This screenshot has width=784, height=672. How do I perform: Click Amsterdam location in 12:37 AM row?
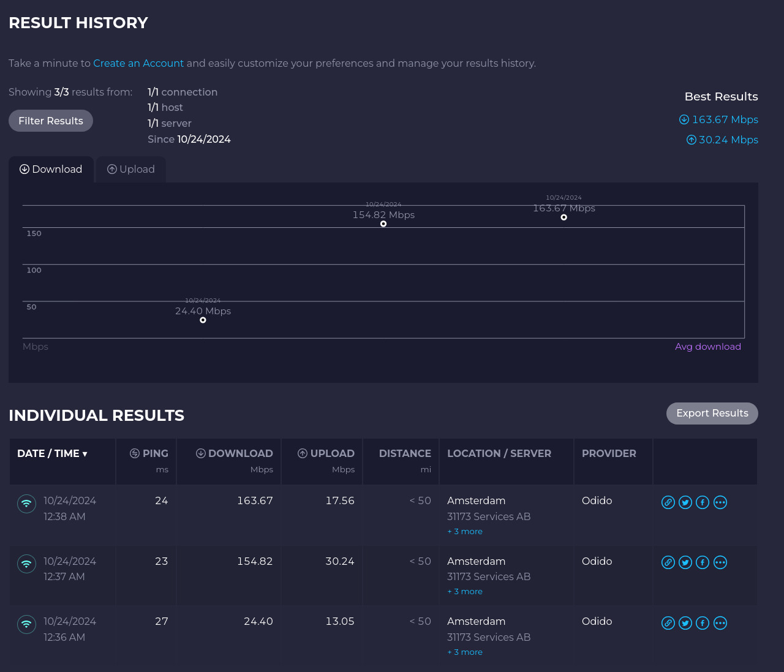pyautogui.click(x=477, y=561)
